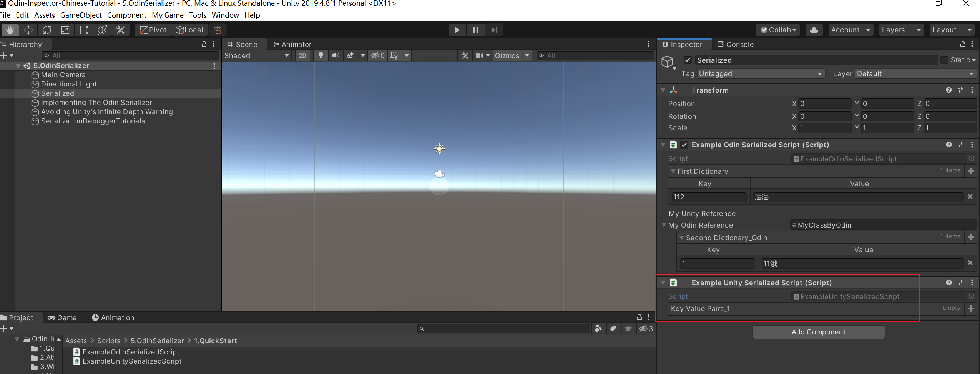Open Transform presets icon

click(960, 90)
